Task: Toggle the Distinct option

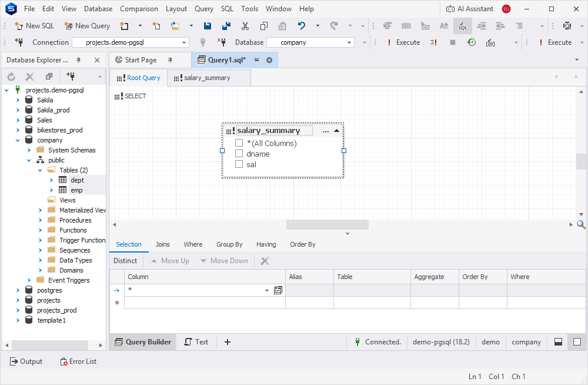Action: [x=125, y=261]
